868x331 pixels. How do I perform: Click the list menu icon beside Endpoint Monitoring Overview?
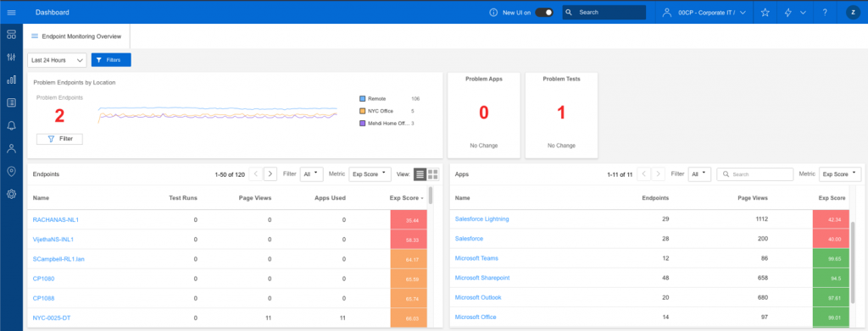35,36
